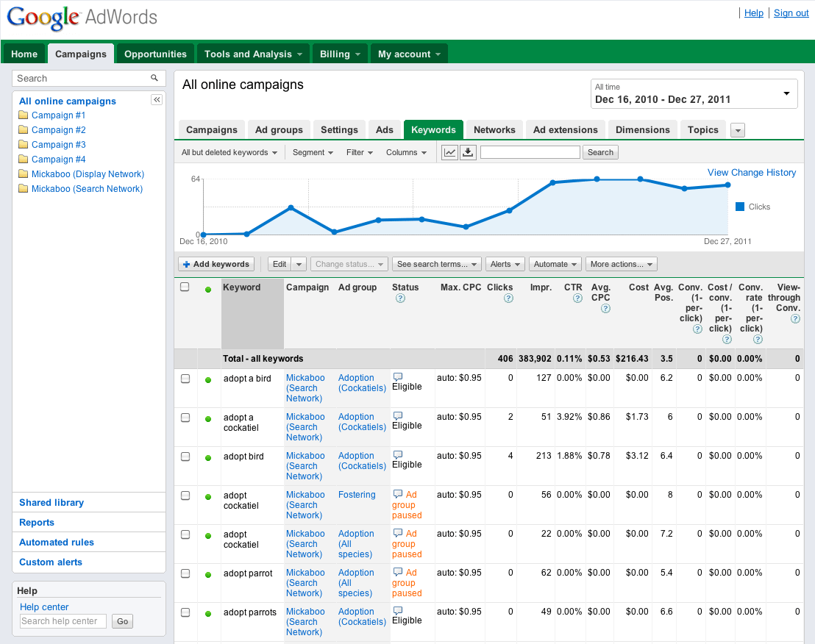Expand the Edit button arrow

pos(299,265)
